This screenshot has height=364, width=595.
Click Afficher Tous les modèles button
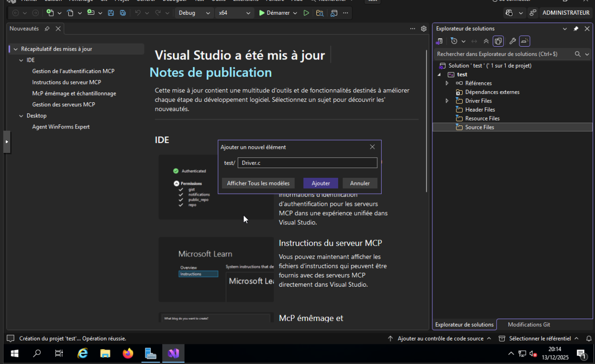click(x=258, y=183)
